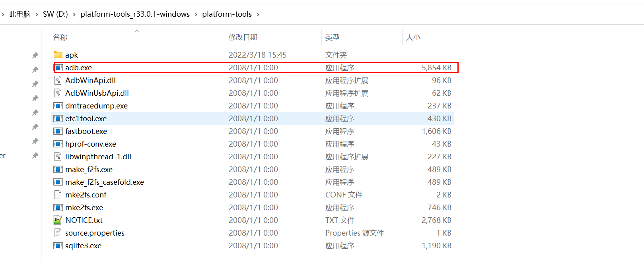The image size is (644, 263).
Task: Expand chevron after platform-tools_r33.0.1-windows
Action: click(196, 14)
